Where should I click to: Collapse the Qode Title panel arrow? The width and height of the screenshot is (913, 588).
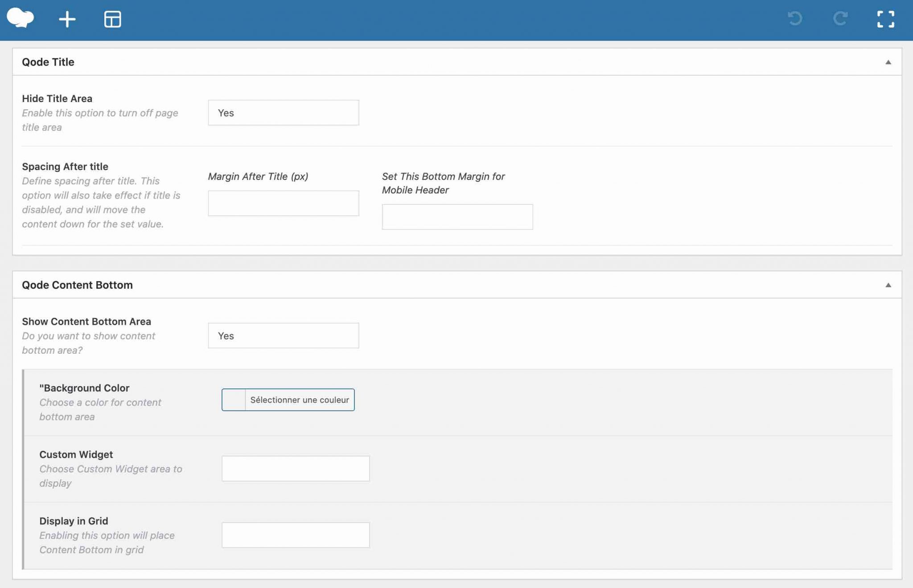[888, 62]
